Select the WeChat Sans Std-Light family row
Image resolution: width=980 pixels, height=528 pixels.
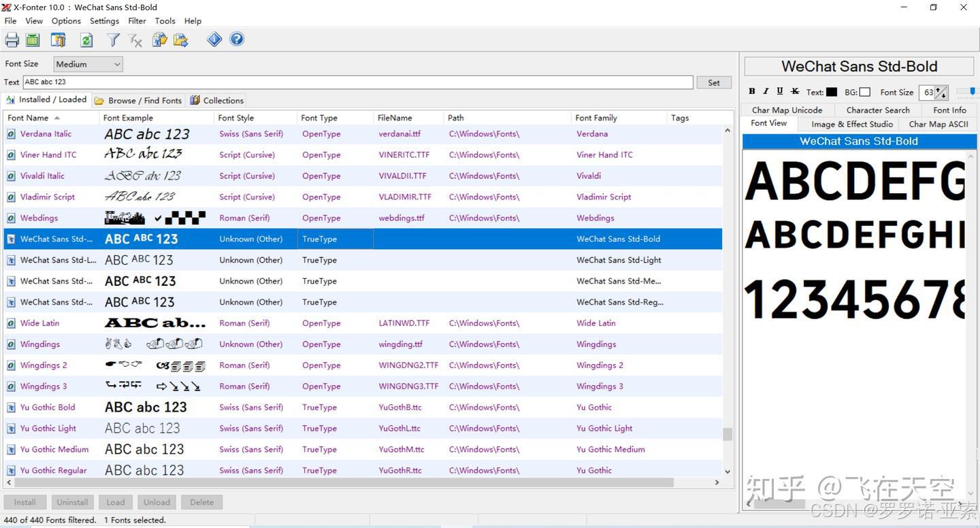click(x=363, y=260)
